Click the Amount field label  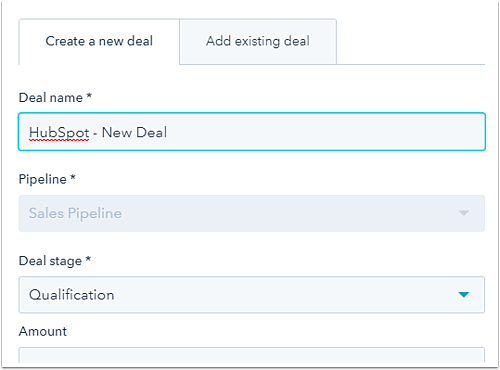tap(43, 331)
